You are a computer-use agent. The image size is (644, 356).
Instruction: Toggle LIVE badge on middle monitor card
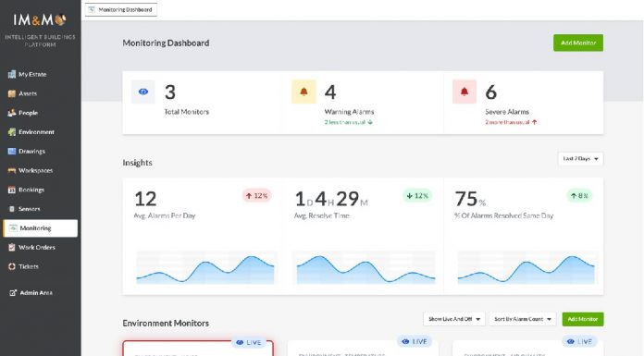coord(414,341)
